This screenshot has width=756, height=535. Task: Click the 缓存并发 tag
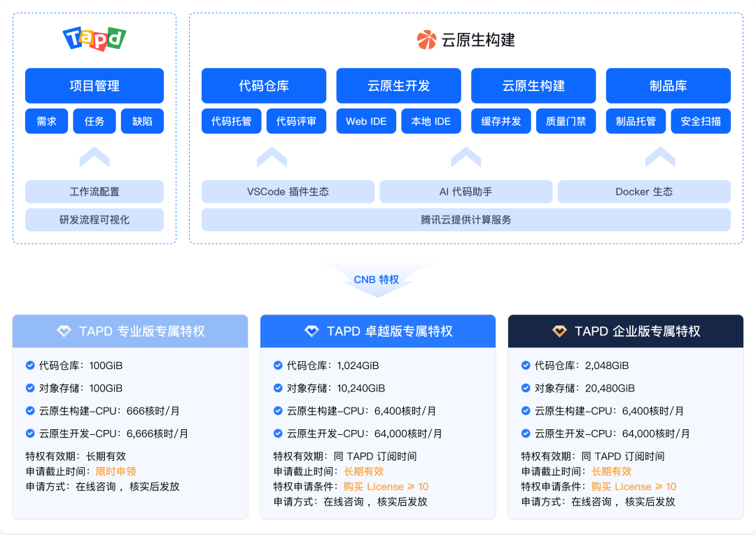click(501, 121)
